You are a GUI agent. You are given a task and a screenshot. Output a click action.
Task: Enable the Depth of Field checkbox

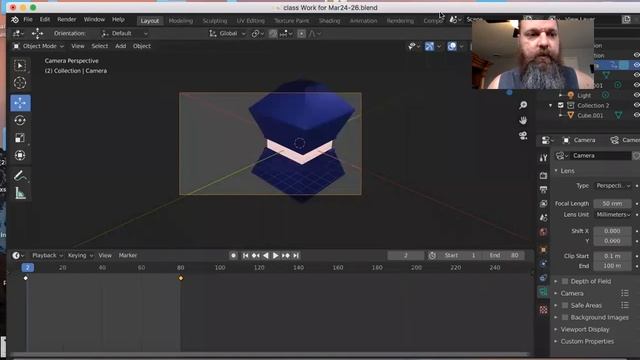coord(565,281)
